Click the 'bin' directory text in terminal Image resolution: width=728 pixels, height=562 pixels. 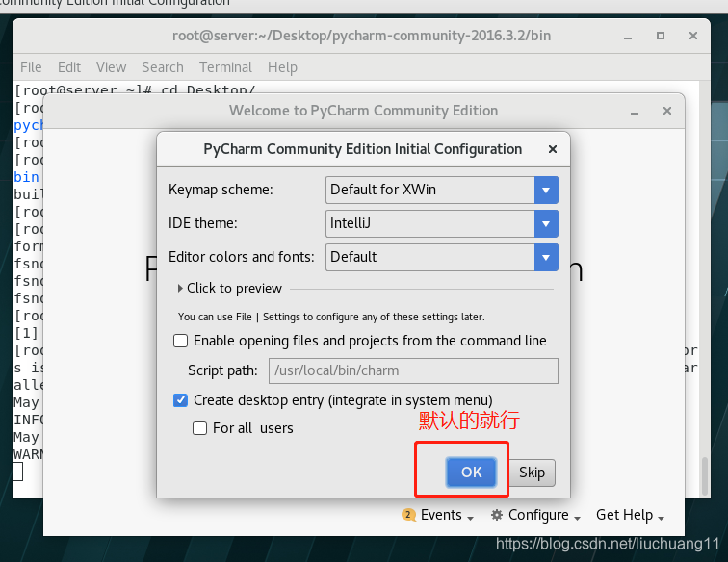(x=26, y=177)
